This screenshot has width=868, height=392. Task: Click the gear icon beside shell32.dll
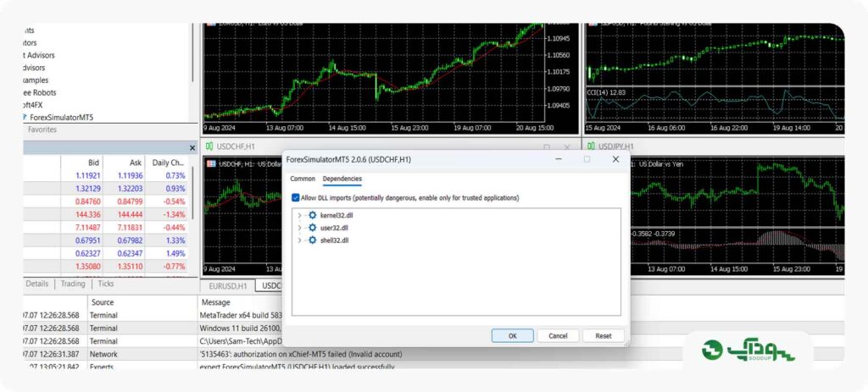coord(312,240)
